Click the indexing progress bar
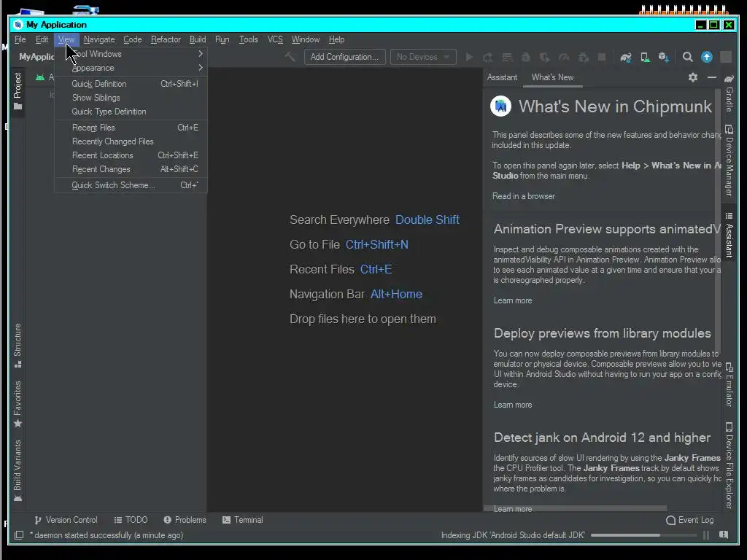Viewport: 747px width, 560px height. [643, 535]
